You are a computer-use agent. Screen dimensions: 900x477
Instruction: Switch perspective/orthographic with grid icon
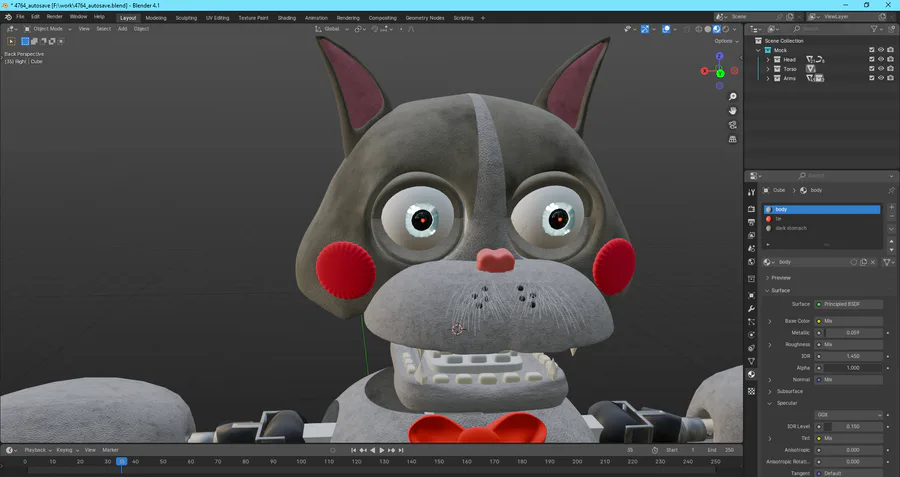click(732, 139)
